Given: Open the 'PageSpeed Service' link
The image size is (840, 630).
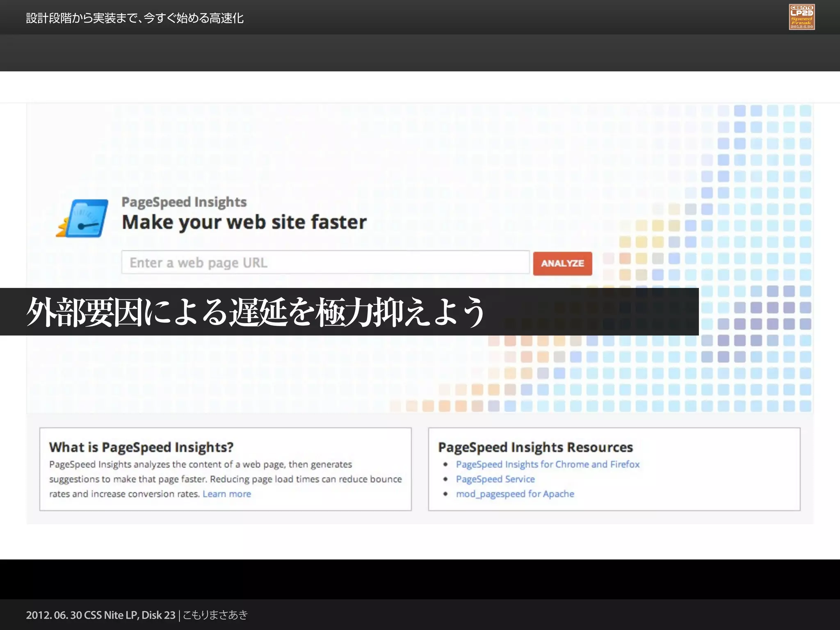Looking at the screenshot, I should click(x=495, y=479).
